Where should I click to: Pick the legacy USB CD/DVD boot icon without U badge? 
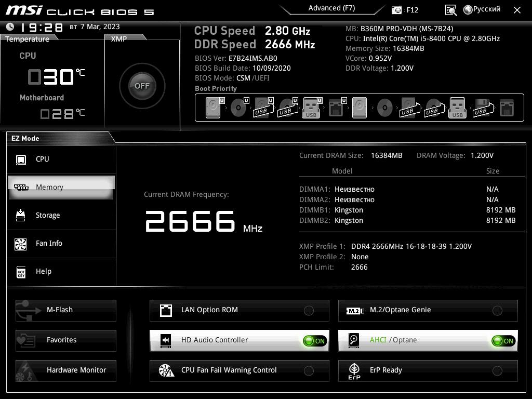(x=434, y=108)
